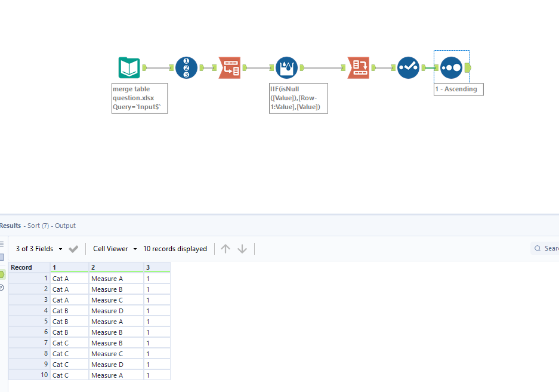The height and width of the screenshot is (392, 559).
Task: Click Sort (7) in the Results title bar
Action: click(x=38, y=226)
